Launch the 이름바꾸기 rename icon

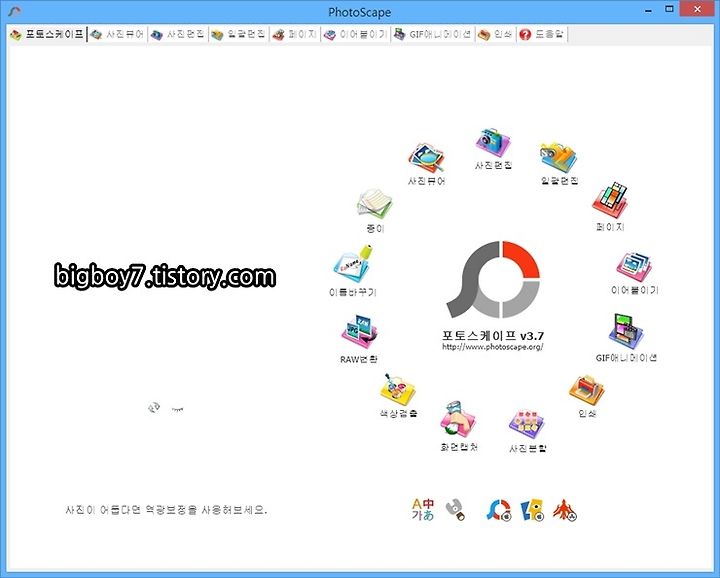(353, 265)
